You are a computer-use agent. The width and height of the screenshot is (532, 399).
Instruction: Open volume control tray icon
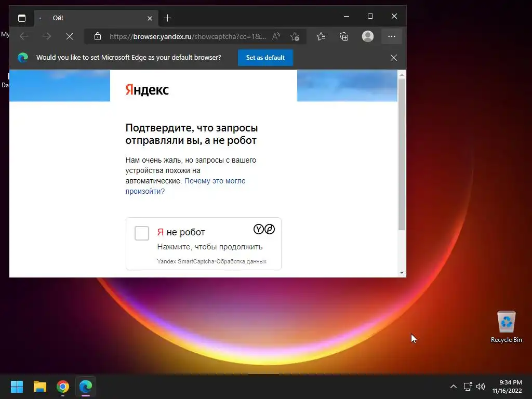click(481, 387)
